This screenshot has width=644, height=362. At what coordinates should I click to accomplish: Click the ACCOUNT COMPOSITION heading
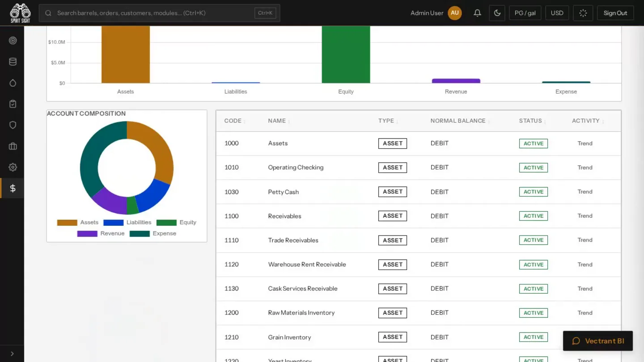pyautogui.click(x=86, y=114)
